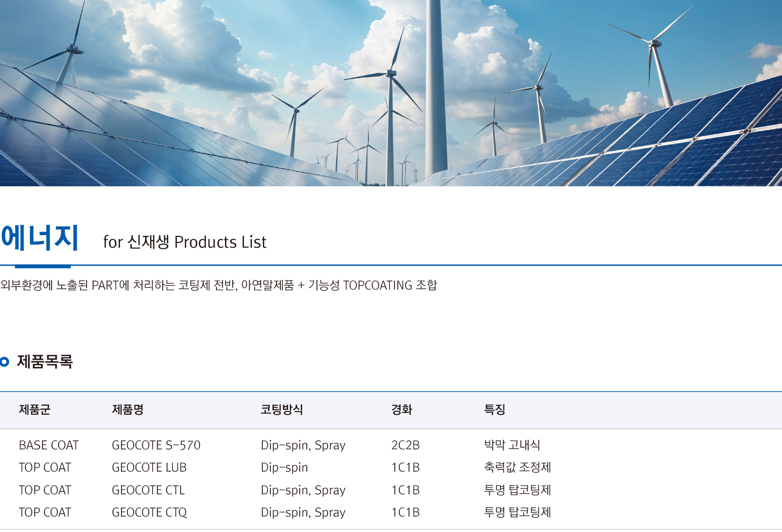782x532 pixels.
Task: Click TOP COAT in the GEOCOTE CTL row
Action: coord(45,490)
